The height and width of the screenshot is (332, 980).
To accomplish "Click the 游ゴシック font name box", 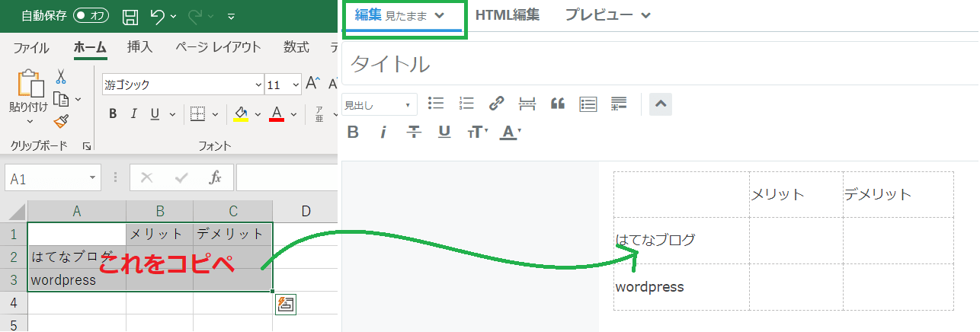I will pyautogui.click(x=181, y=85).
